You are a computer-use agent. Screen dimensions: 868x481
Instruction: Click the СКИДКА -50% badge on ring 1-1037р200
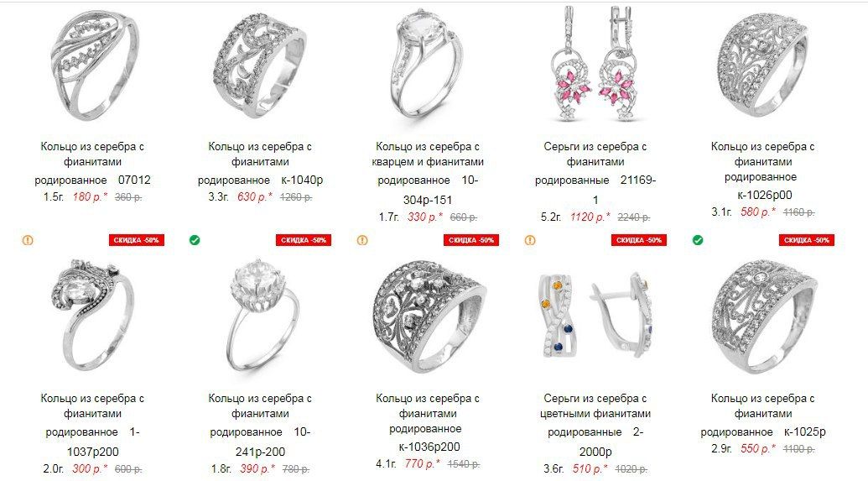click(136, 240)
